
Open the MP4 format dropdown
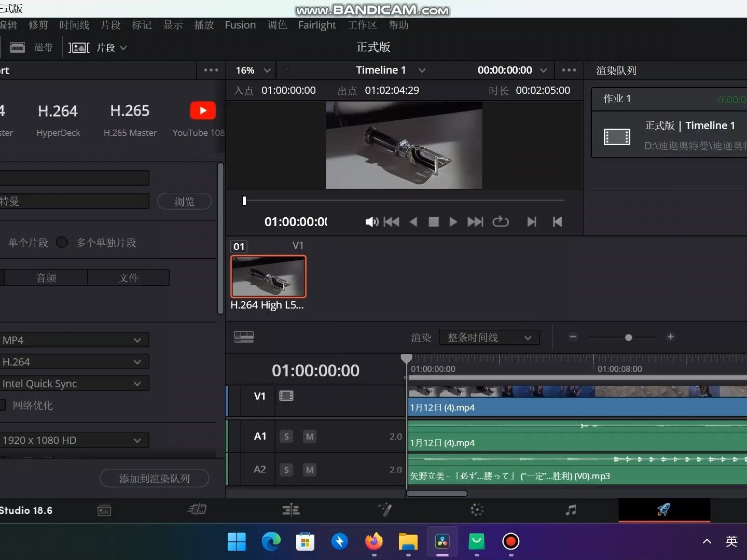click(75, 340)
